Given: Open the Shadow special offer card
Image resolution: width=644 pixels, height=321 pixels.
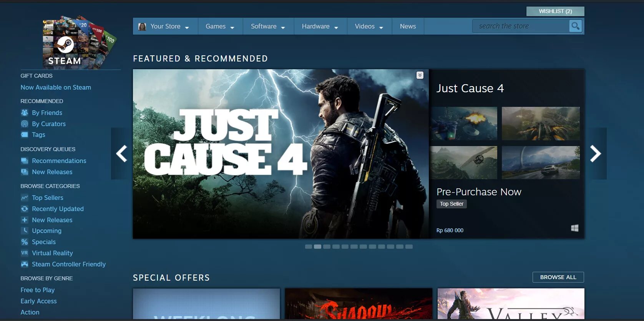Looking at the screenshot, I should [359, 304].
